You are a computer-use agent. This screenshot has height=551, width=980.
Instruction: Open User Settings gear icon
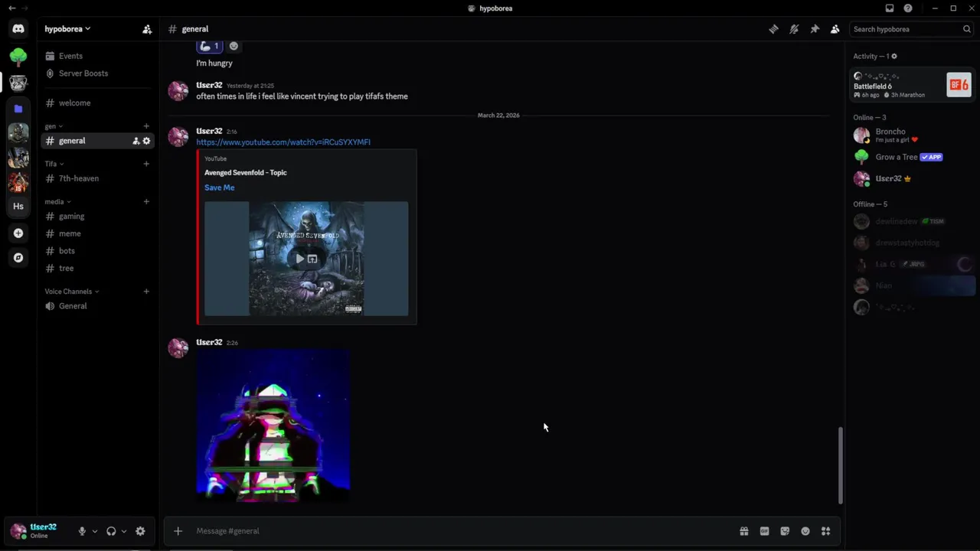(140, 531)
